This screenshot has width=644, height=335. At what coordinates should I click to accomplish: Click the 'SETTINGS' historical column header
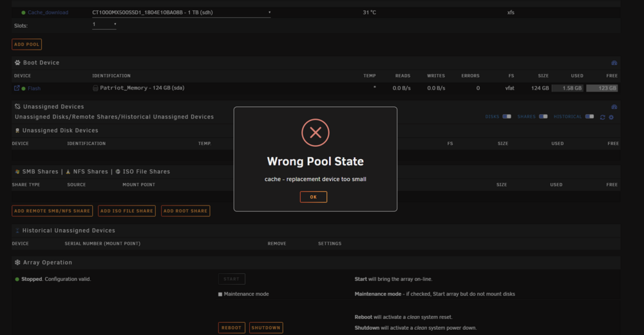pos(329,244)
